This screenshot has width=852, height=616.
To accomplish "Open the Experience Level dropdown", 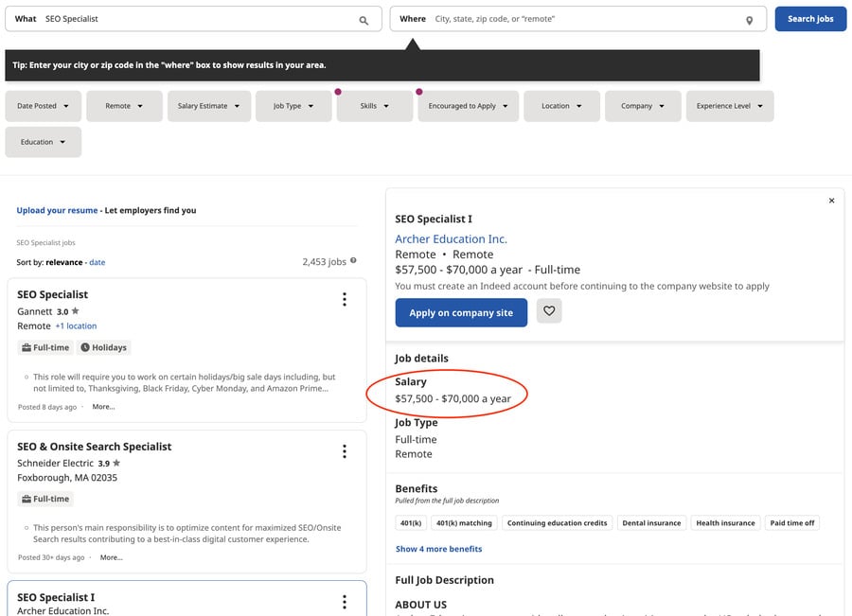I will (x=730, y=106).
